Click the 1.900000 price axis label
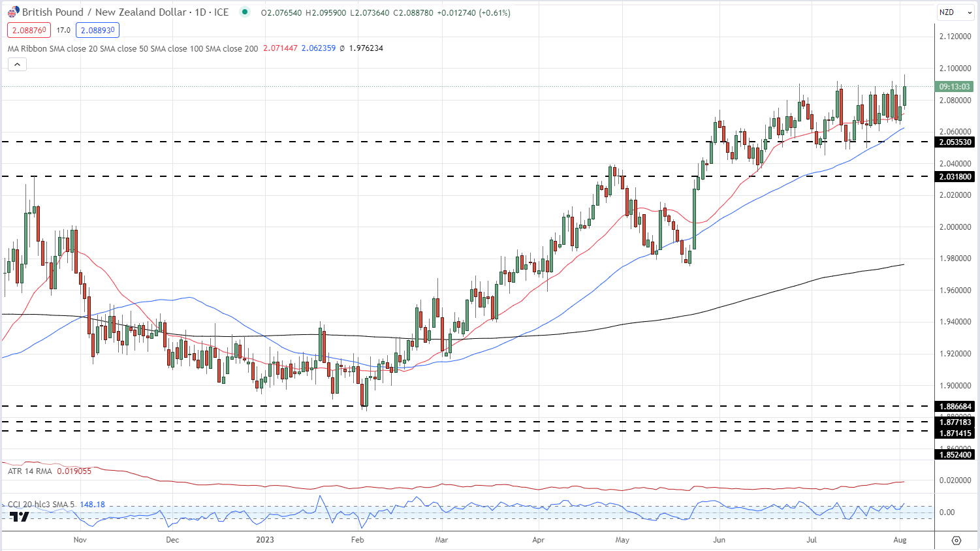The height and width of the screenshot is (551, 980). point(955,385)
